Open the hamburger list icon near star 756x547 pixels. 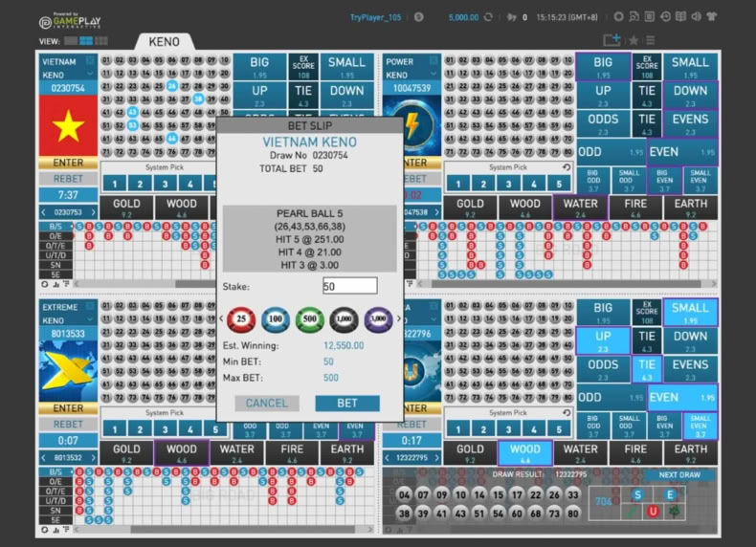point(651,40)
